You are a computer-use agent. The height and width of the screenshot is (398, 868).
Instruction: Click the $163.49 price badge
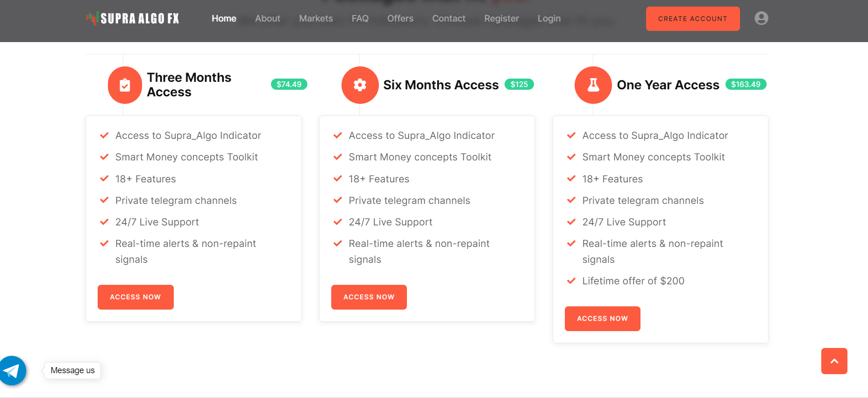coord(746,85)
